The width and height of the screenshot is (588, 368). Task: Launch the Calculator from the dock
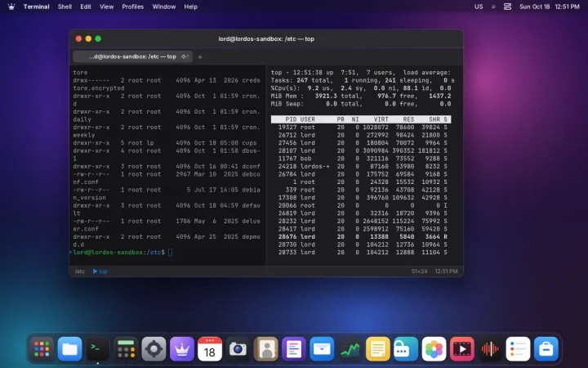pyautogui.click(x=126, y=349)
